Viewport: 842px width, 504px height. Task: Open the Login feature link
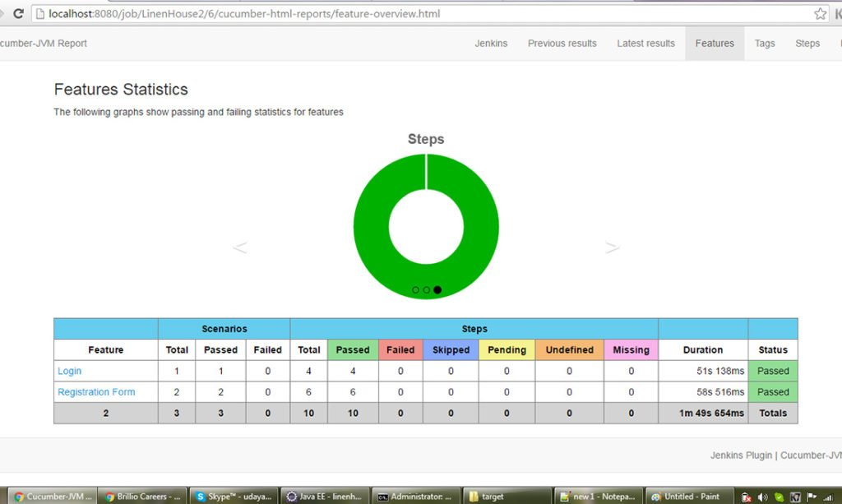pyautogui.click(x=70, y=371)
